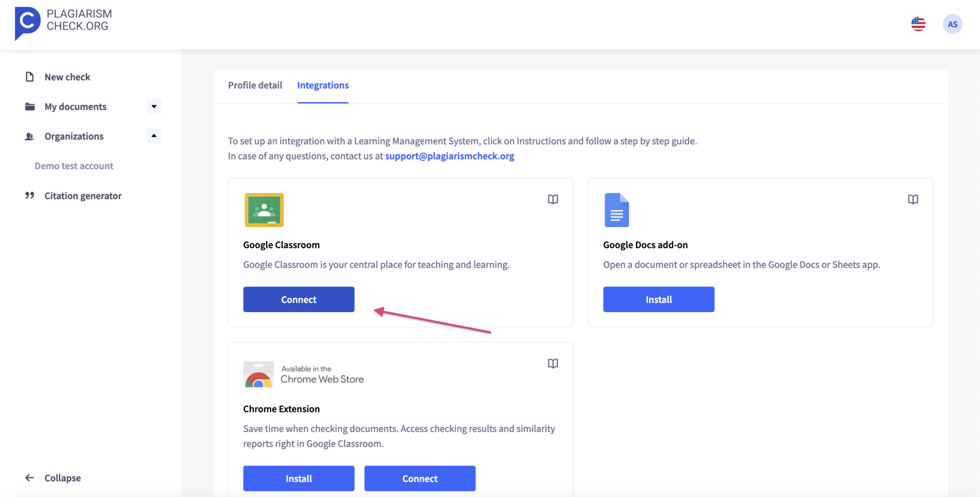980x497 pixels.
Task: Open the AS profile avatar
Action: 952,23
